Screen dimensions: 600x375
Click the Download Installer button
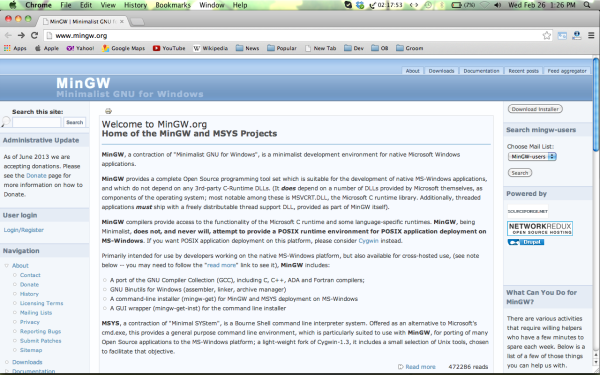535,109
